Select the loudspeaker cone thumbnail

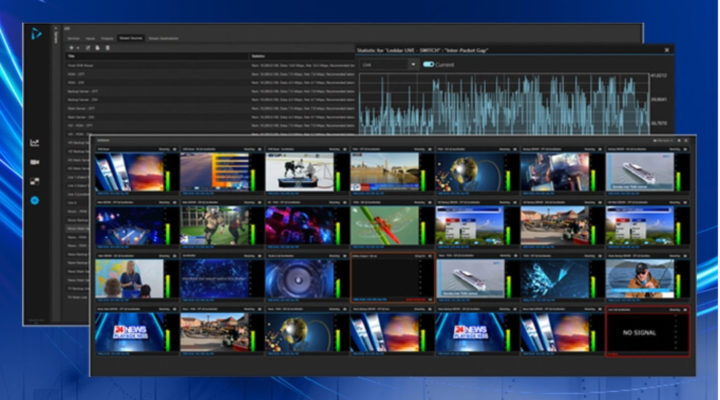pyautogui.click(x=300, y=279)
